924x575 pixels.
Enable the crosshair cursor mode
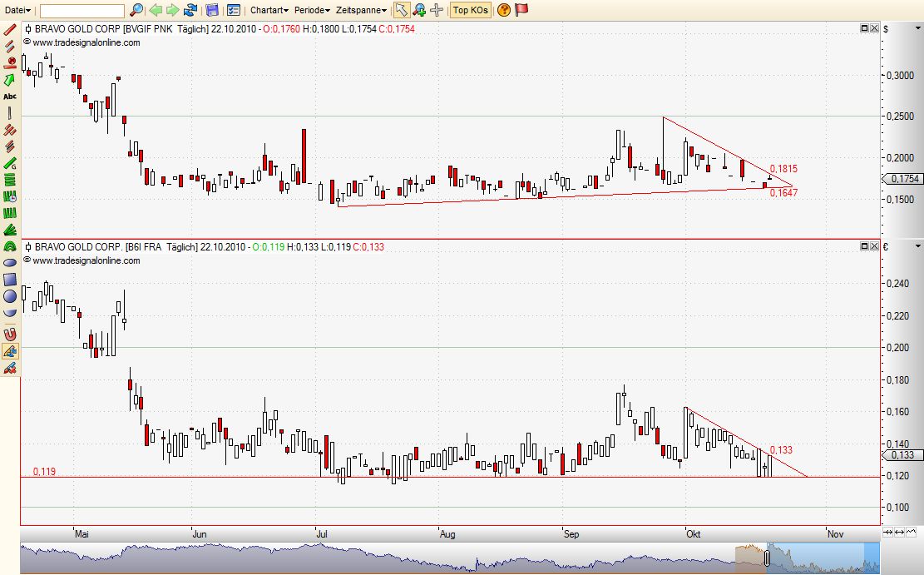[437, 10]
